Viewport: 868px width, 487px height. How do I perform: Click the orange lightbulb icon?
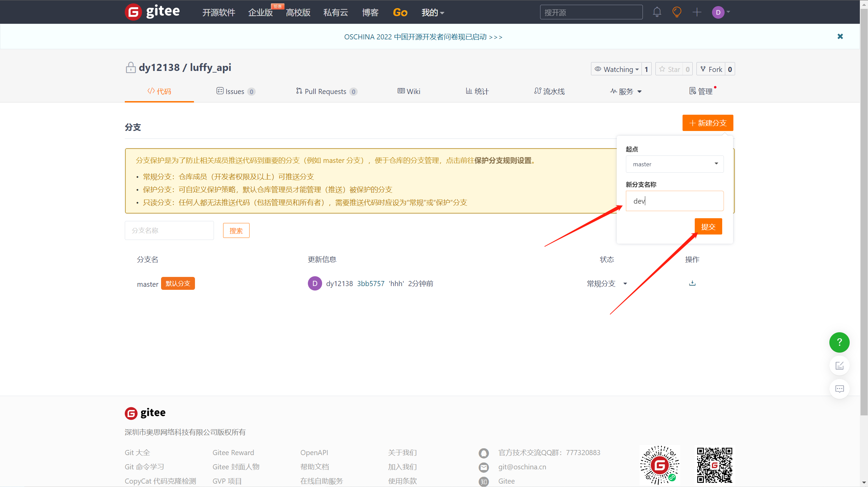tap(677, 12)
